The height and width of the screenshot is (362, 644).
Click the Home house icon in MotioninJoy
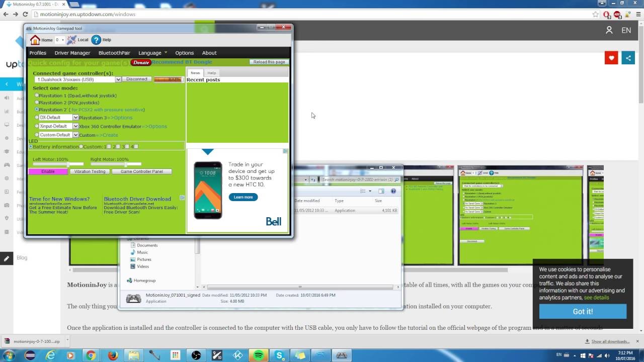(x=35, y=40)
